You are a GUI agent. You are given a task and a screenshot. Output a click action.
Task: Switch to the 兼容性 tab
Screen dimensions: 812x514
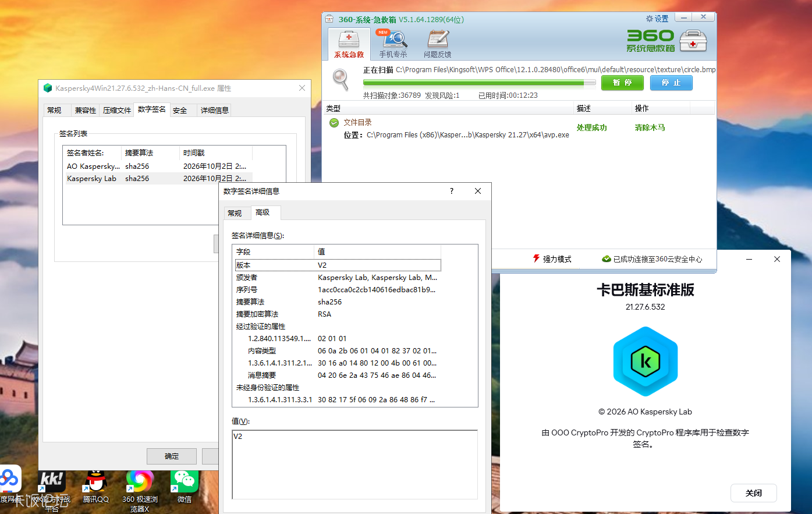86,110
